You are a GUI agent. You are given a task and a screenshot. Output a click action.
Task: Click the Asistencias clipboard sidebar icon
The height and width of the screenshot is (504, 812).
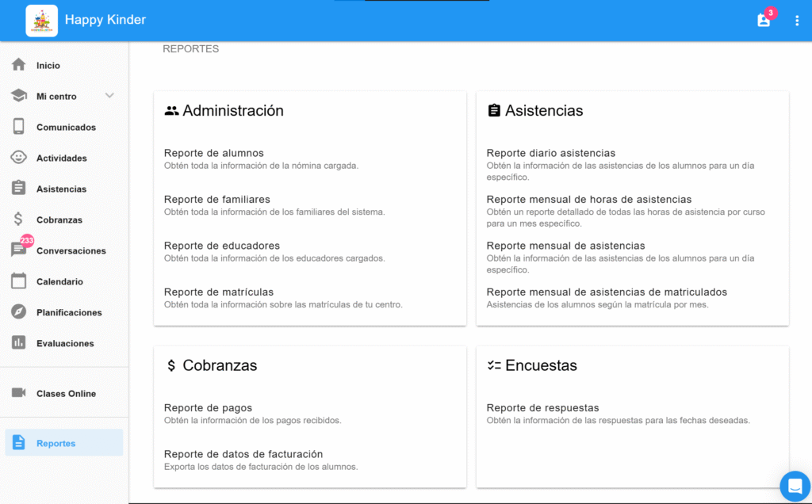coord(19,188)
